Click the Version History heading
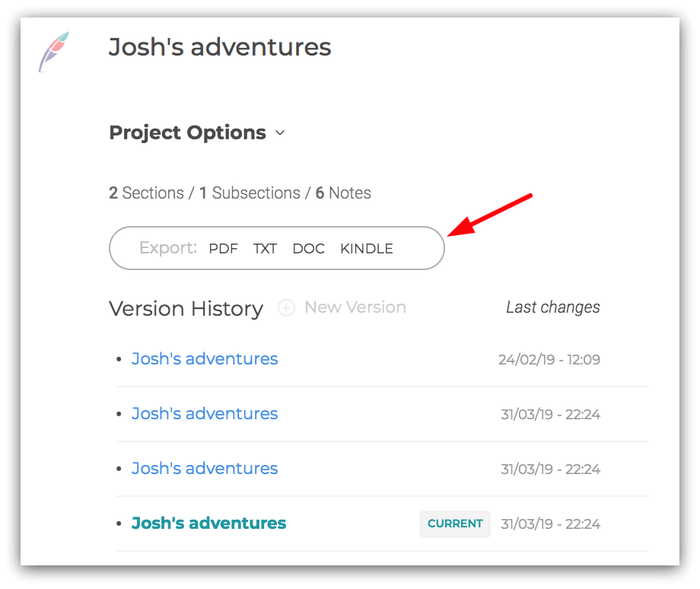 [x=186, y=308]
